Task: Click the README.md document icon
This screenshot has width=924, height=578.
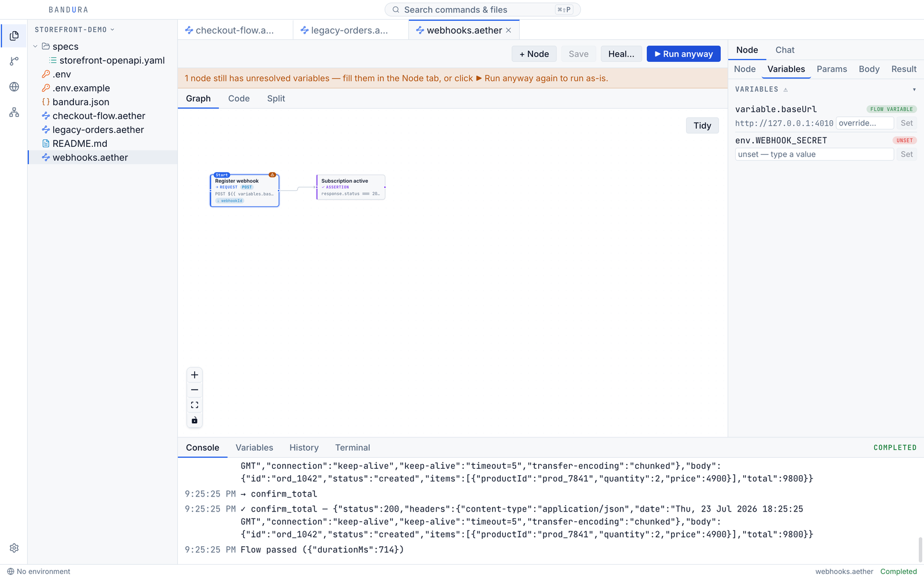Action: [46, 143]
